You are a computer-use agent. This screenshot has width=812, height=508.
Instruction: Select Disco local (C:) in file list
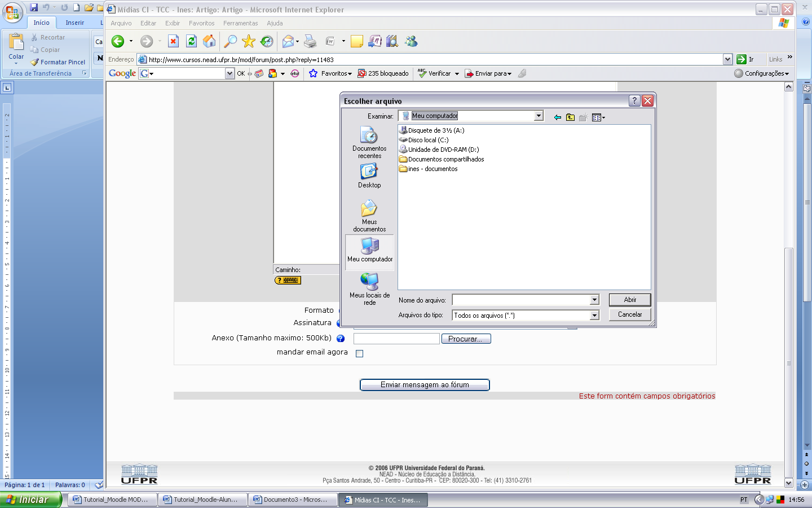click(424, 140)
